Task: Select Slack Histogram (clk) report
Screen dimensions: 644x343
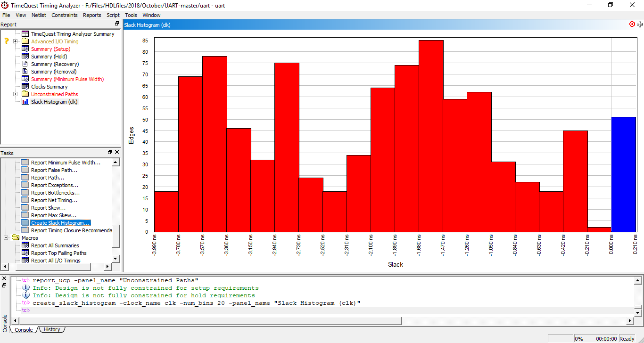Action: pos(54,102)
